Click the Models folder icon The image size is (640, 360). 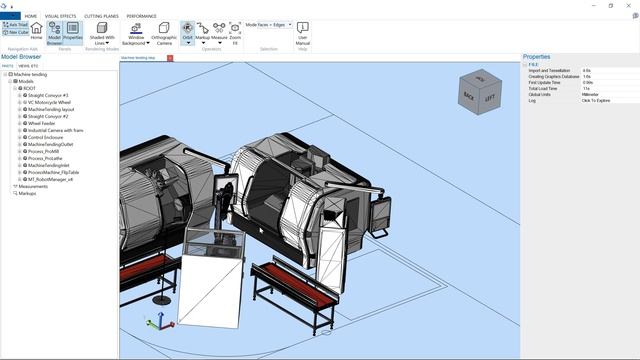click(x=15, y=81)
